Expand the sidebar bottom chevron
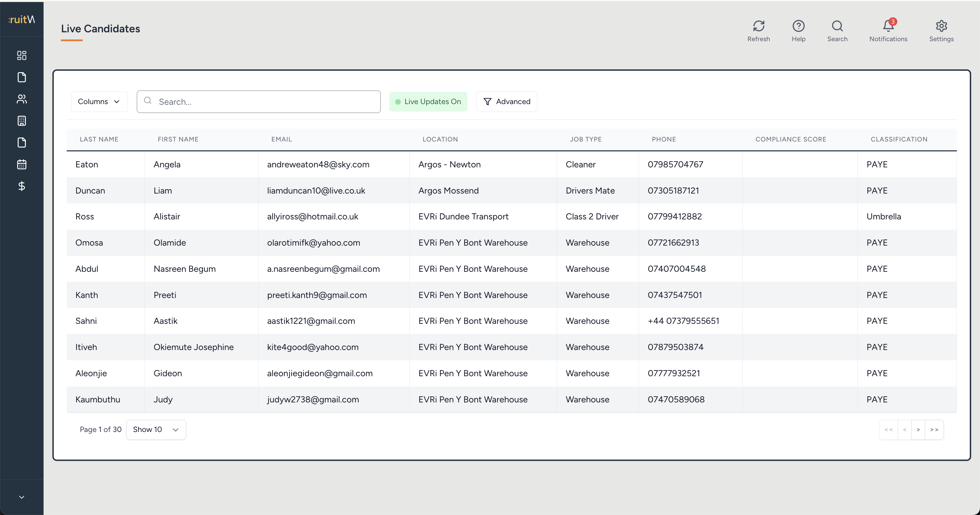Viewport: 980px width, 515px height. coord(22,497)
